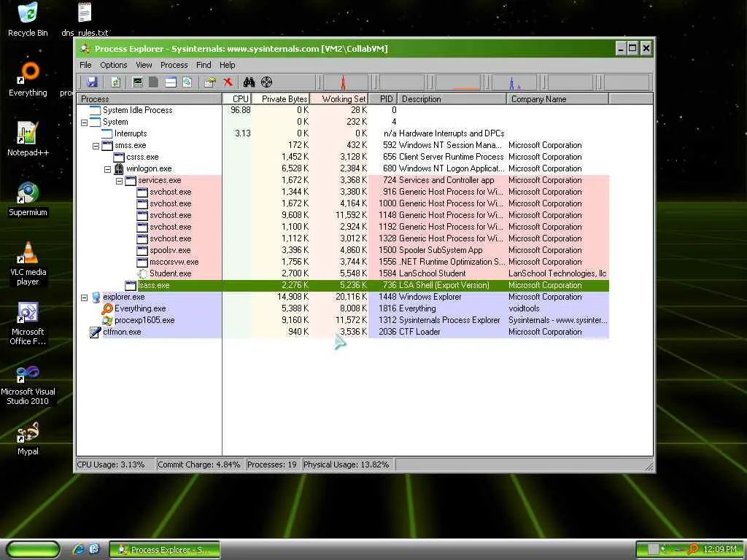Click the Student.exe process icon

tap(142, 274)
